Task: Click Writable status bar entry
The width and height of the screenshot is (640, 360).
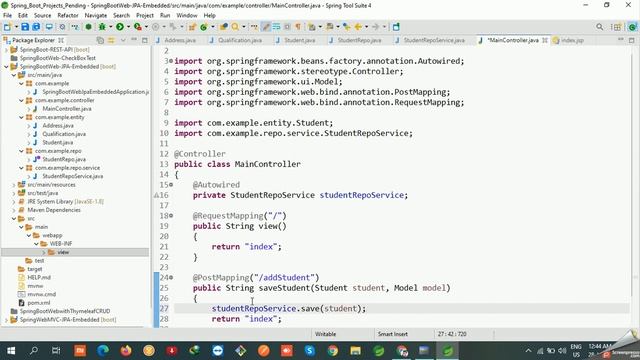Action: click(x=325, y=334)
